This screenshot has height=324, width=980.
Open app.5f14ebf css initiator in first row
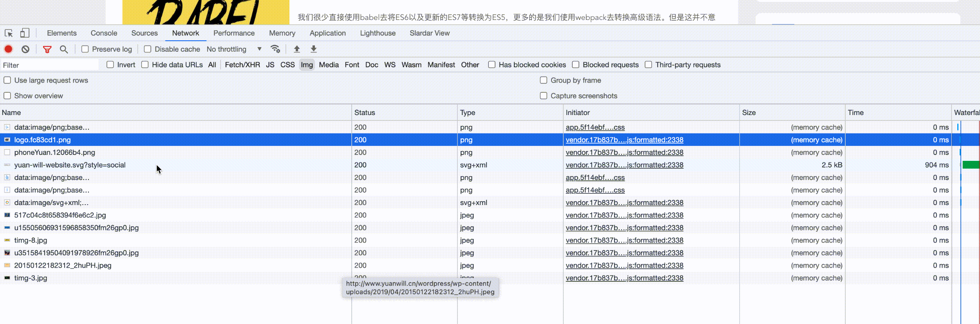click(595, 127)
